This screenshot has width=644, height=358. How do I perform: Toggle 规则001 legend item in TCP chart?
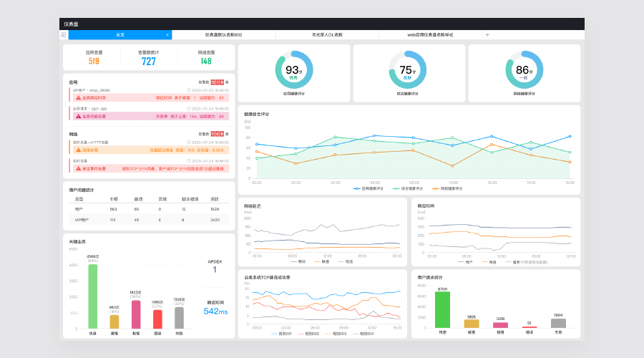pos(279,334)
